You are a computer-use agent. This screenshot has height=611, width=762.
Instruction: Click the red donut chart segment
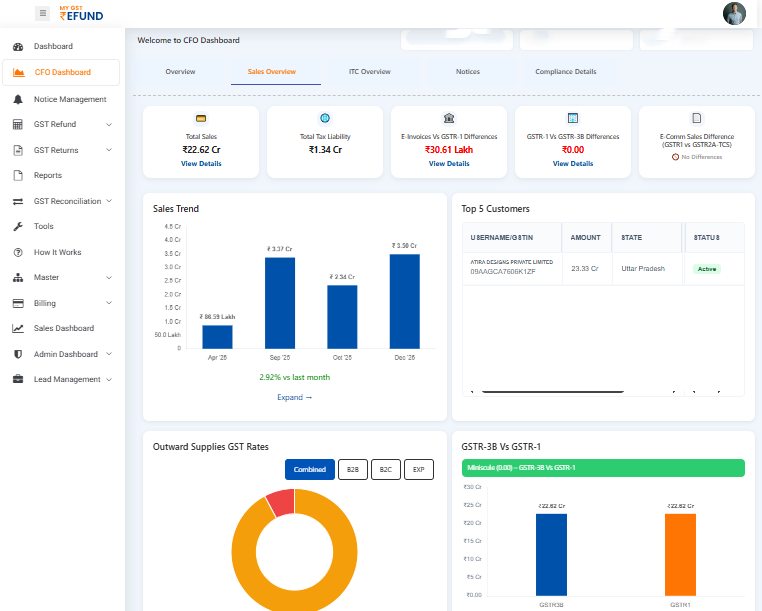tap(282, 502)
